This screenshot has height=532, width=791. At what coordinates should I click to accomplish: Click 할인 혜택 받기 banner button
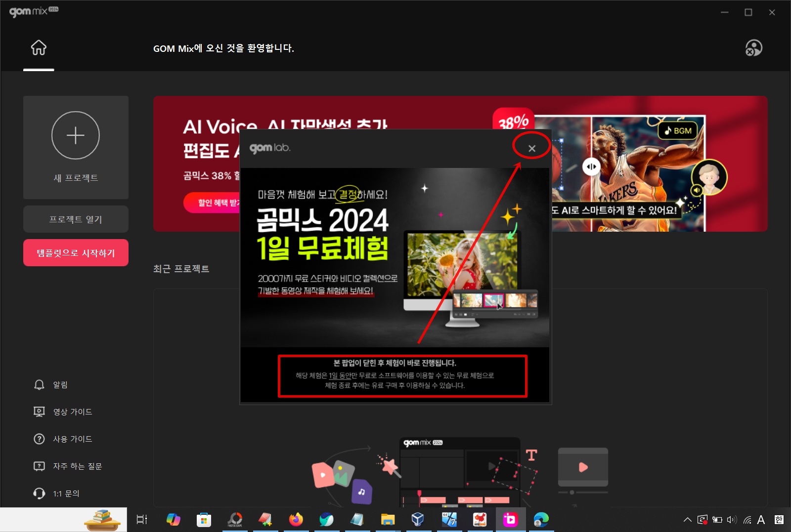212,203
